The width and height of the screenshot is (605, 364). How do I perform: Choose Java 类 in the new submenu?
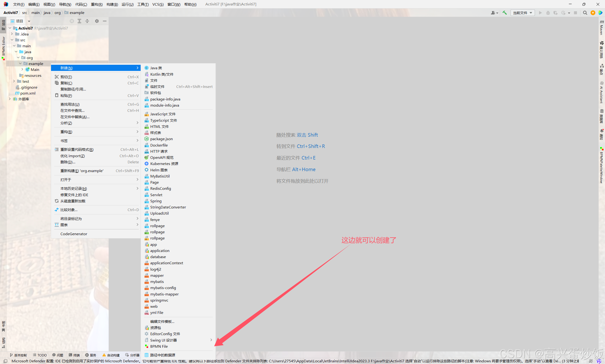(156, 68)
